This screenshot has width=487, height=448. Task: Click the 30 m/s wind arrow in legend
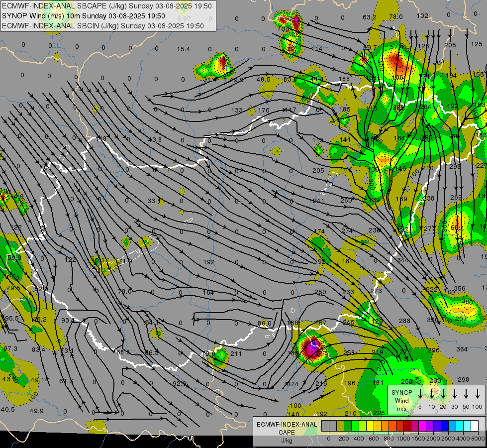pos(454,393)
